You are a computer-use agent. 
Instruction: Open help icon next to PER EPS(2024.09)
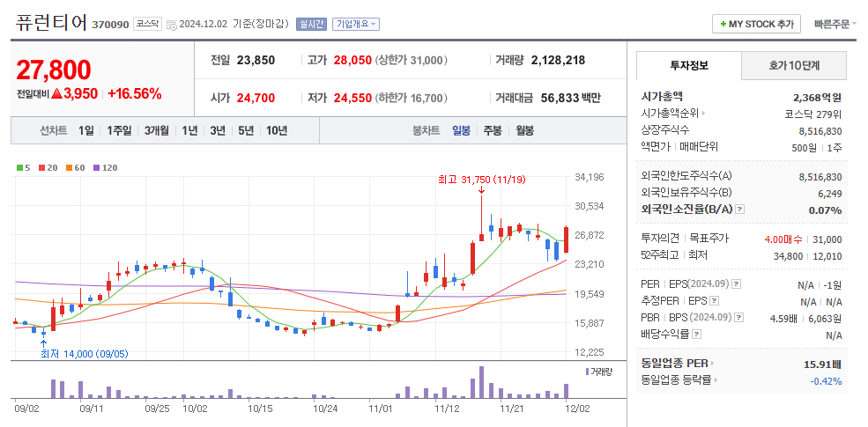(736, 284)
